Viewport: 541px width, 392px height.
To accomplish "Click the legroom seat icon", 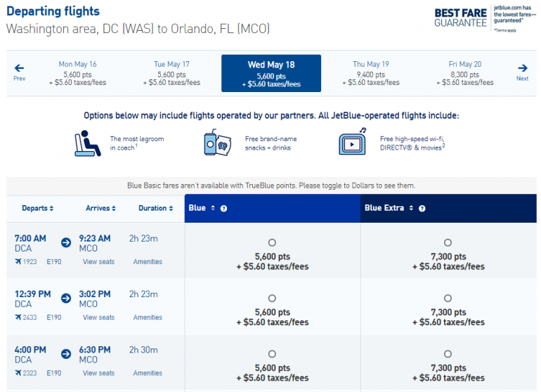I will click(x=88, y=143).
